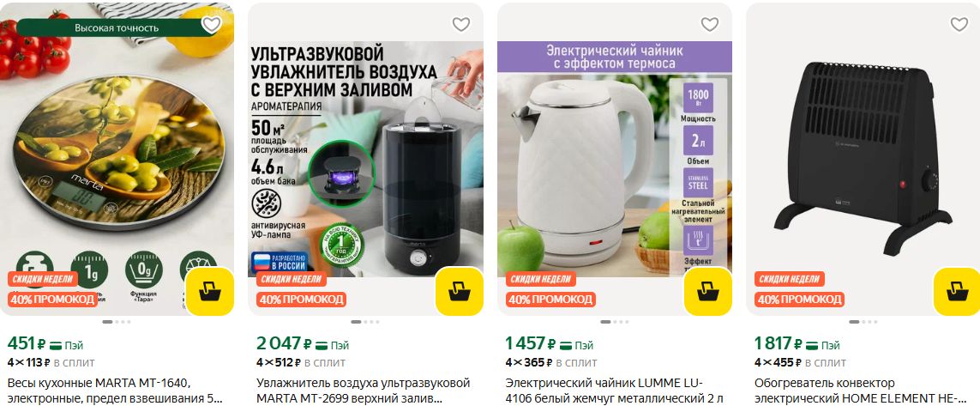The width and height of the screenshot is (980, 406).
Task: Open Увлажнитель воздуха MARTA MT-2699 title link
Action: point(364,390)
